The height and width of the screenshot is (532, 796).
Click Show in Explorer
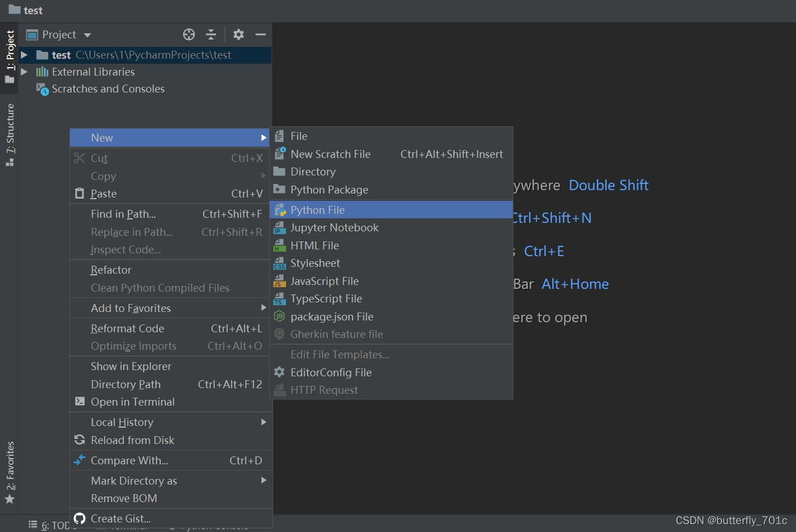pyautogui.click(x=170, y=366)
